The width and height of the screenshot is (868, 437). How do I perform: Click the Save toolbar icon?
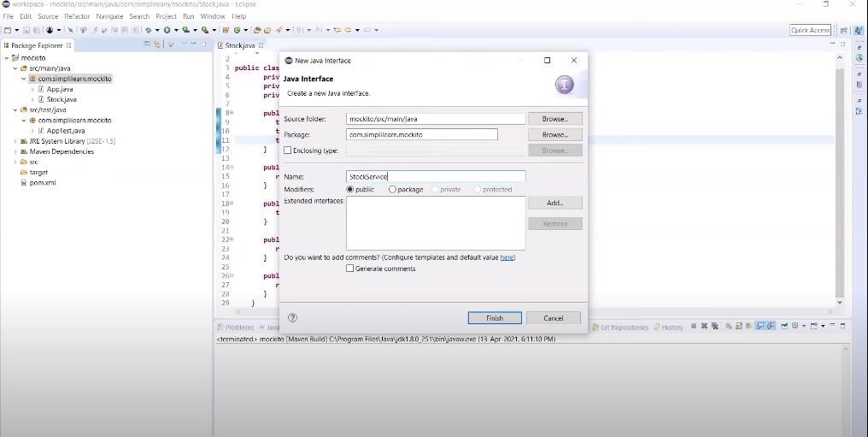tap(26, 30)
